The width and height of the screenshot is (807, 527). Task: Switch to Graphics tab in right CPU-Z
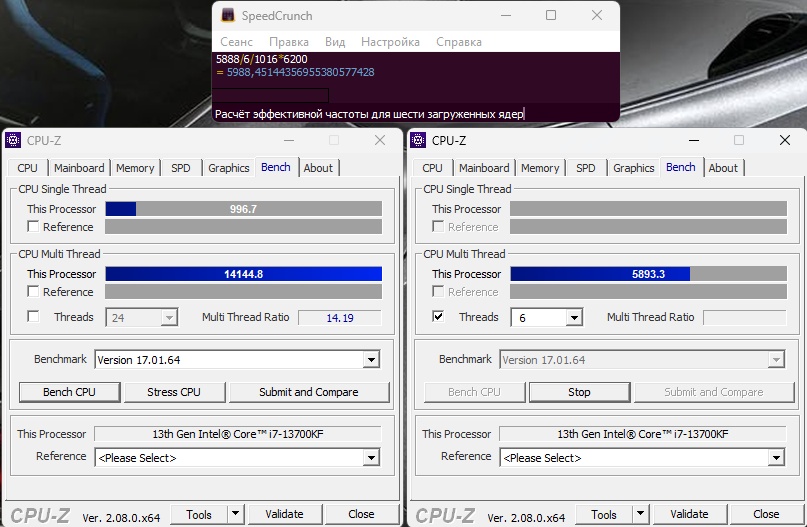coord(634,168)
